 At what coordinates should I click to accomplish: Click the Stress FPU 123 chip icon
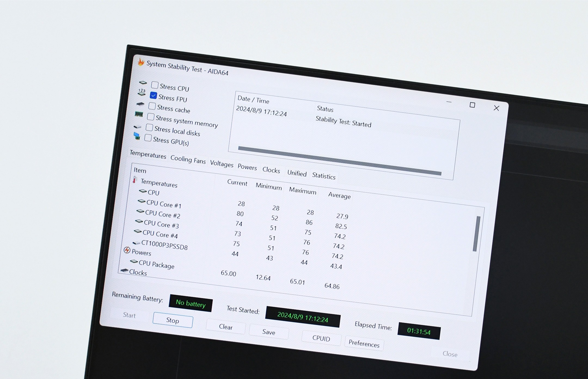[142, 92]
